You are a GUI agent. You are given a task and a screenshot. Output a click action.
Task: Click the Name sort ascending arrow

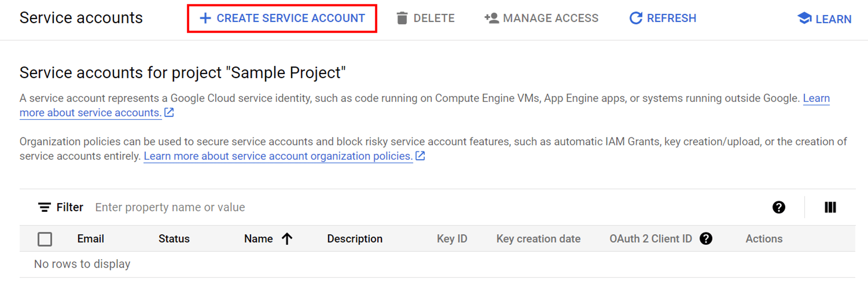pos(287,239)
